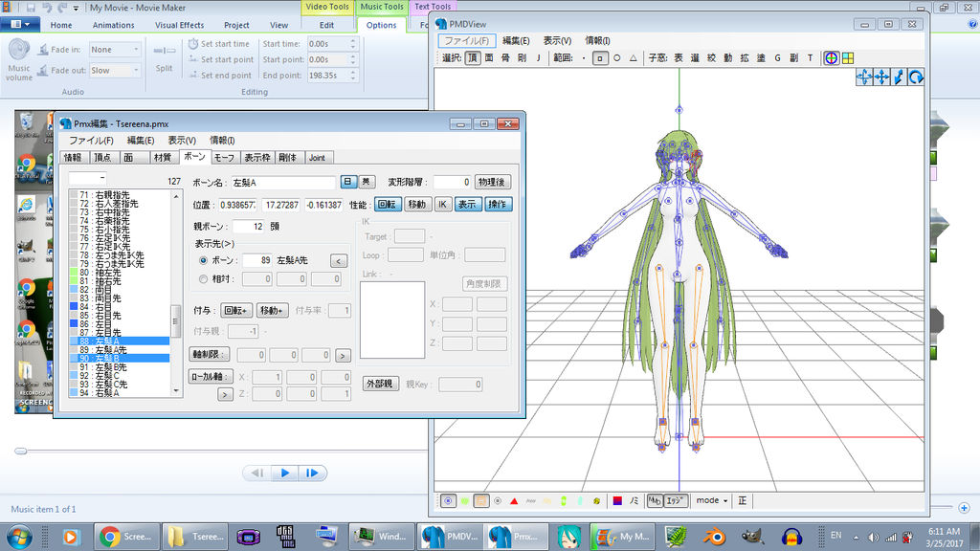Click the red-blue gradient square icon
The image size is (980, 551).
(x=617, y=501)
